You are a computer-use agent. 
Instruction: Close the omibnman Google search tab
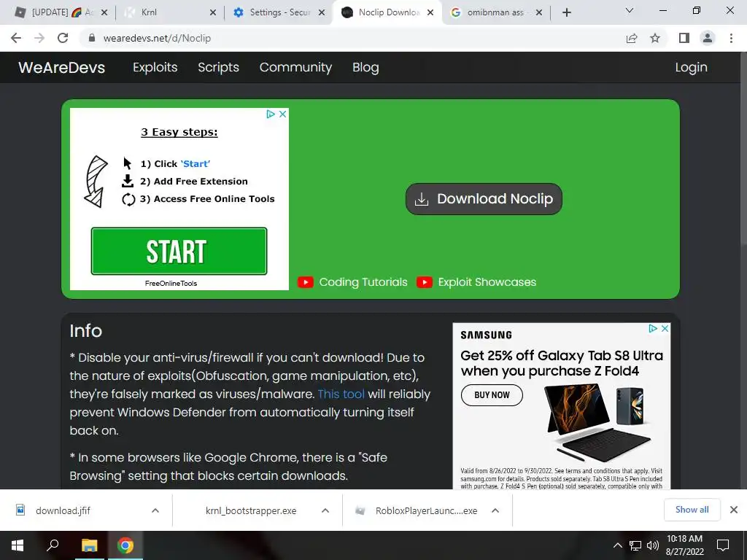point(539,12)
